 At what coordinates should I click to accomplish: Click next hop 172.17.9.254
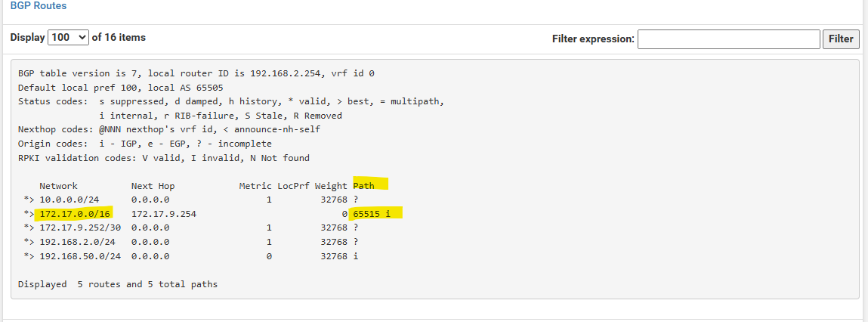(x=164, y=214)
